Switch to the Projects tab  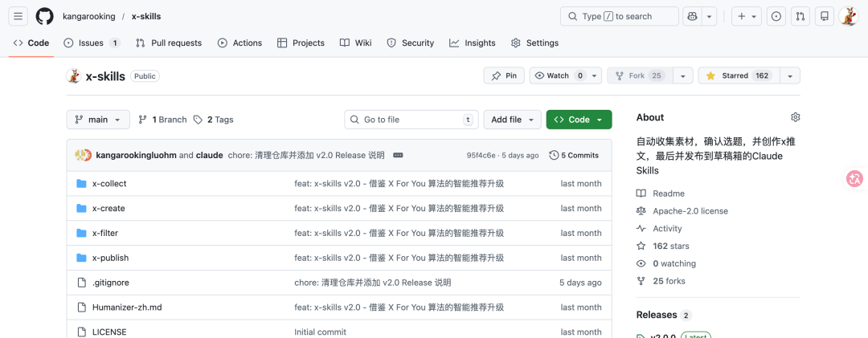301,43
